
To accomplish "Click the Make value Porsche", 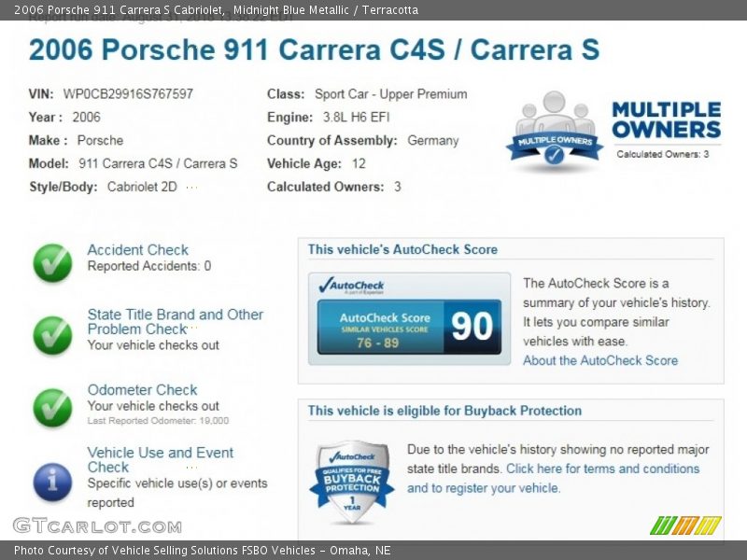I will click(100, 141).
